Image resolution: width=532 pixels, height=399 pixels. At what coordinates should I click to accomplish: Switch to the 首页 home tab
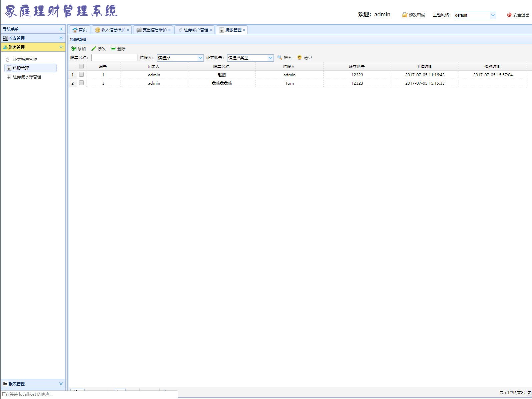[x=80, y=30]
